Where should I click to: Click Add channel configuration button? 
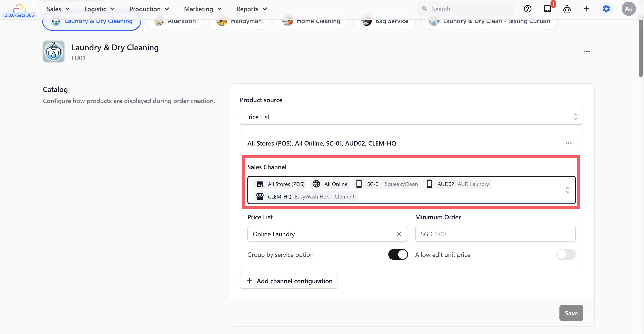tap(289, 281)
